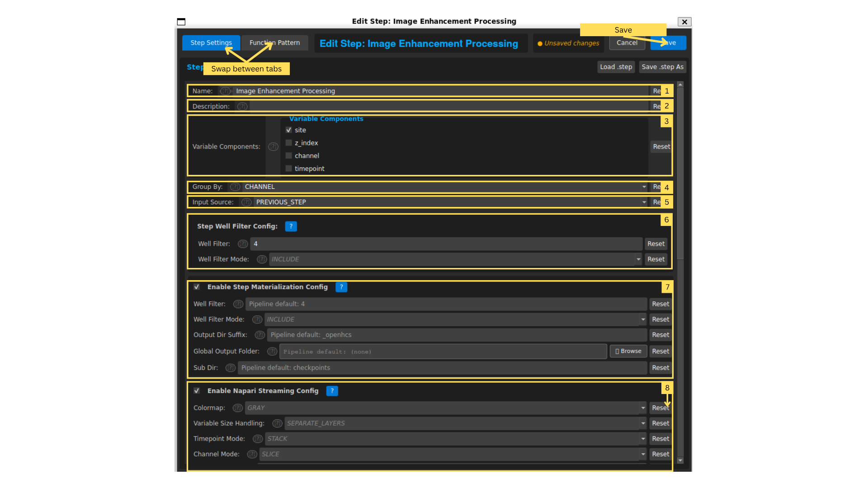Check the channel variable component
The width and height of the screenshot is (868, 488).
click(288, 156)
